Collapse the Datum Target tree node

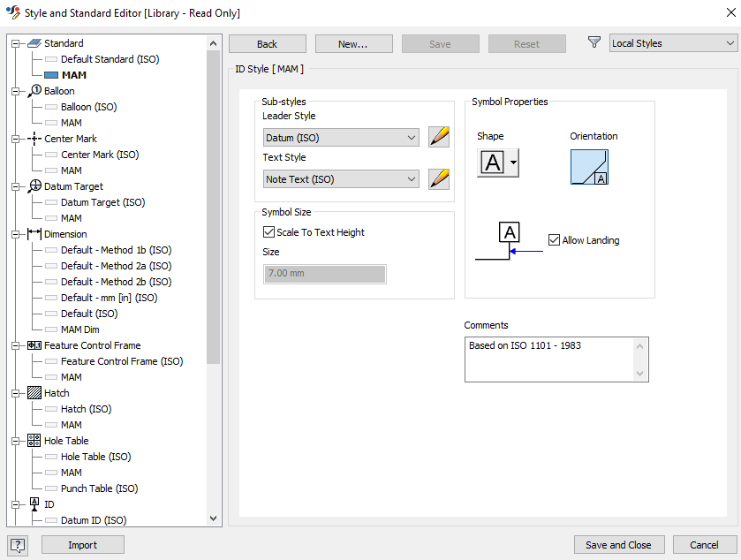click(x=16, y=186)
